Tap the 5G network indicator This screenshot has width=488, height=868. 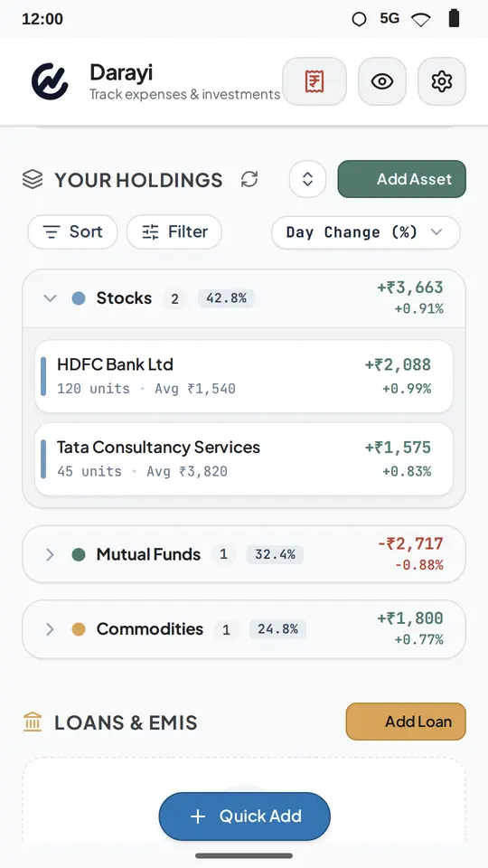coord(389,18)
